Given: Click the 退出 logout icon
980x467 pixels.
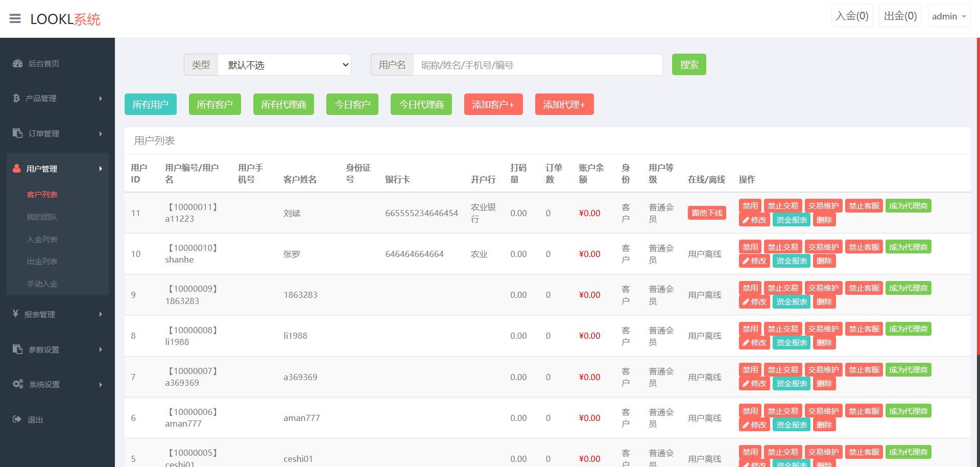Looking at the screenshot, I should pos(17,419).
